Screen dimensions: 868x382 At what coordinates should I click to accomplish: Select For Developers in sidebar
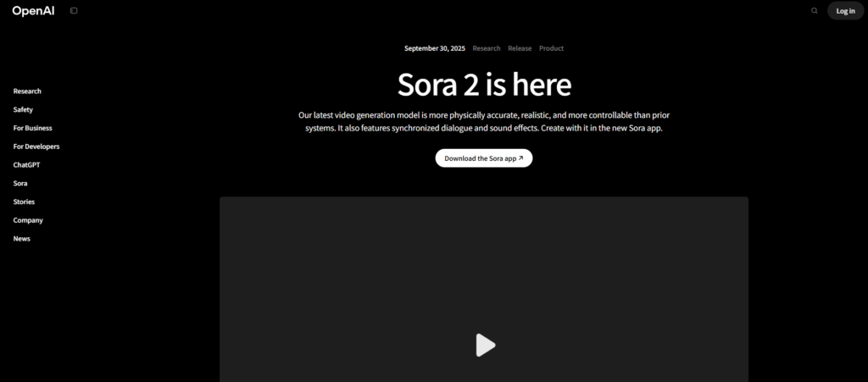(36, 147)
